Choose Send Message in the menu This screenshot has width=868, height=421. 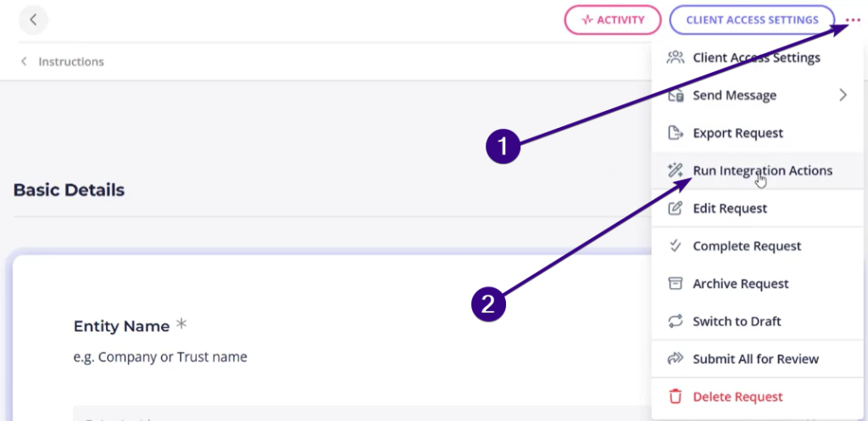[734, 95]
